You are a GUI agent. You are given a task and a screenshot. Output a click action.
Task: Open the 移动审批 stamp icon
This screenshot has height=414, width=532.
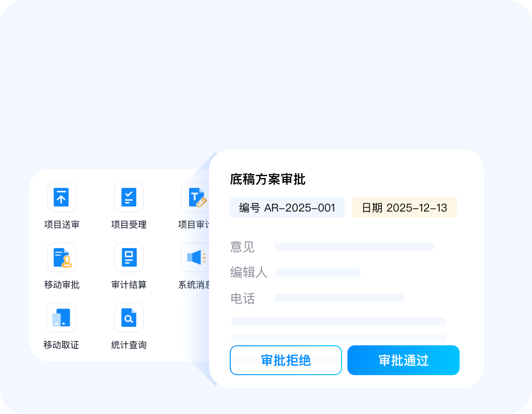62,257
